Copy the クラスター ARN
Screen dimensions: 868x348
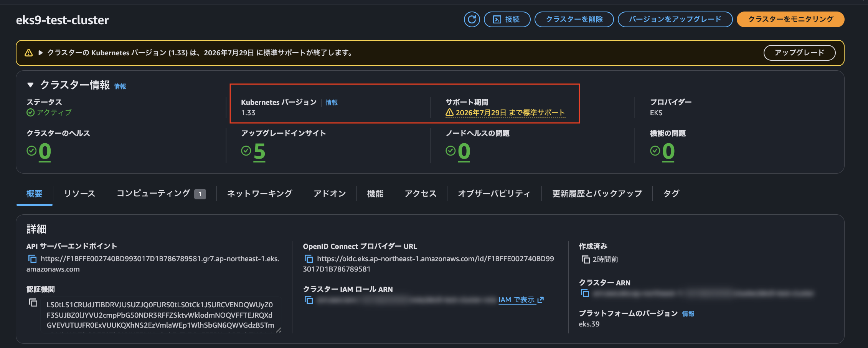tap(585, 293)
